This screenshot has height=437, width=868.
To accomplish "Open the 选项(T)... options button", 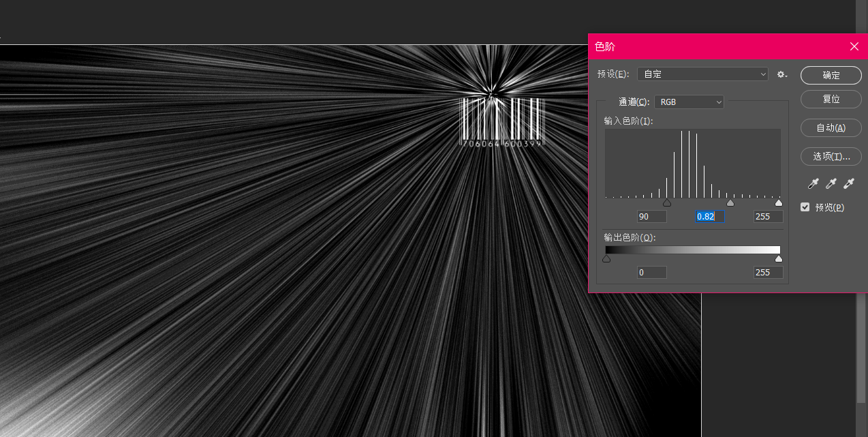I will [831, 156].
